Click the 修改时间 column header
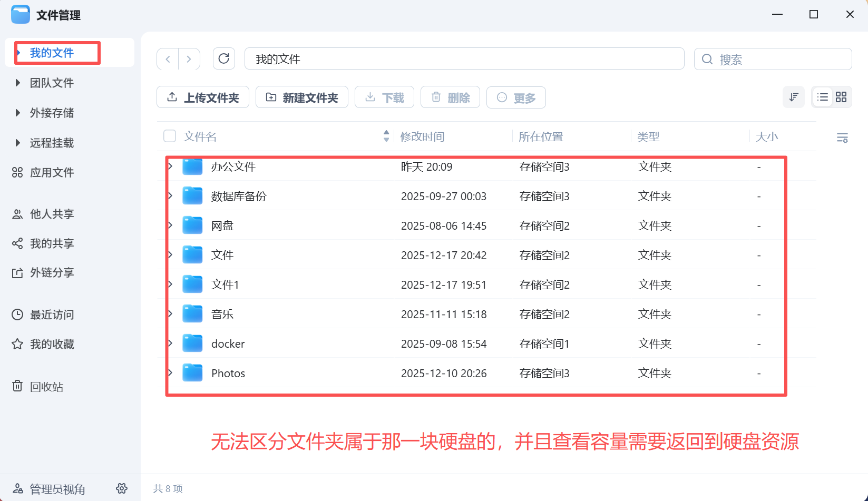This screenshot has width=868, height=501. [423, 136]
